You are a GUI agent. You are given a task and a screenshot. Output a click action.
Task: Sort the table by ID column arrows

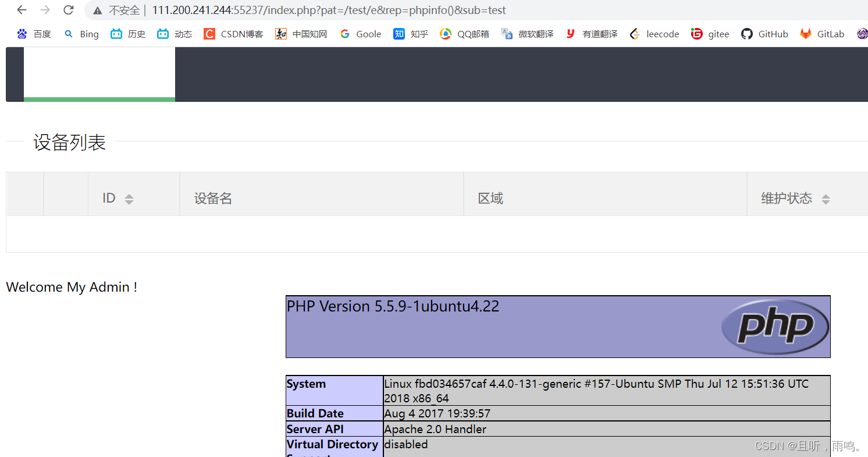[x=129, y=199]
